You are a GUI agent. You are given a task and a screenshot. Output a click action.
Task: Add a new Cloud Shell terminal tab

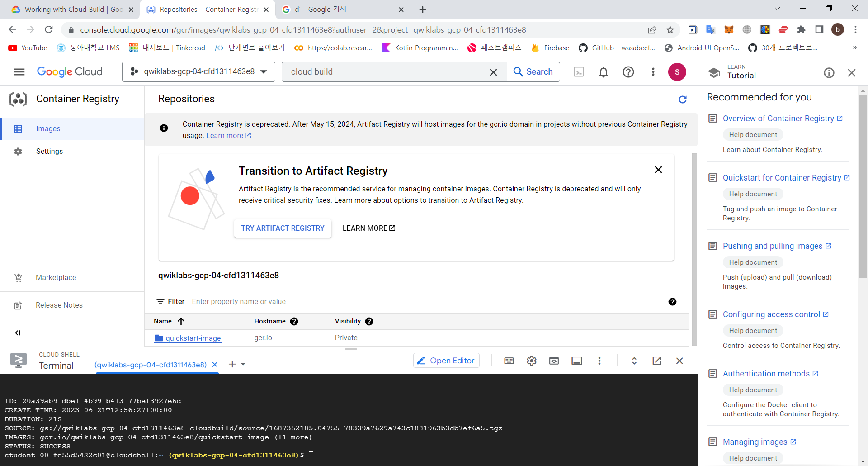click(x=232, y=364)
